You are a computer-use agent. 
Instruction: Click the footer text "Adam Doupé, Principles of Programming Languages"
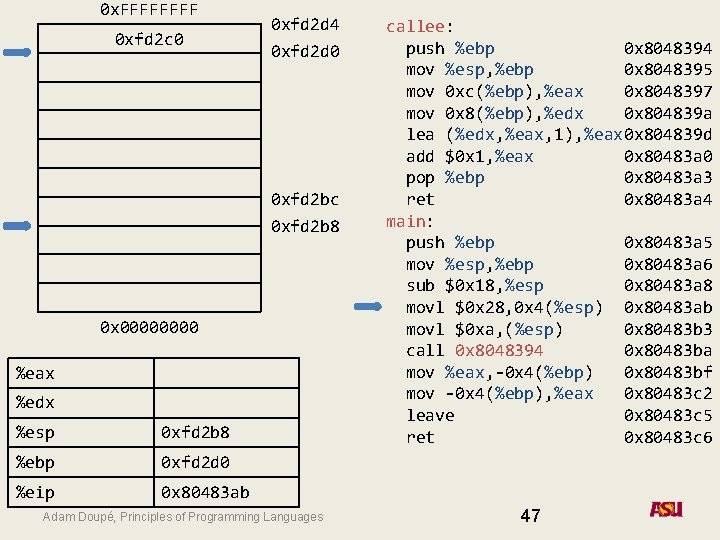click(x=183, y=517)
